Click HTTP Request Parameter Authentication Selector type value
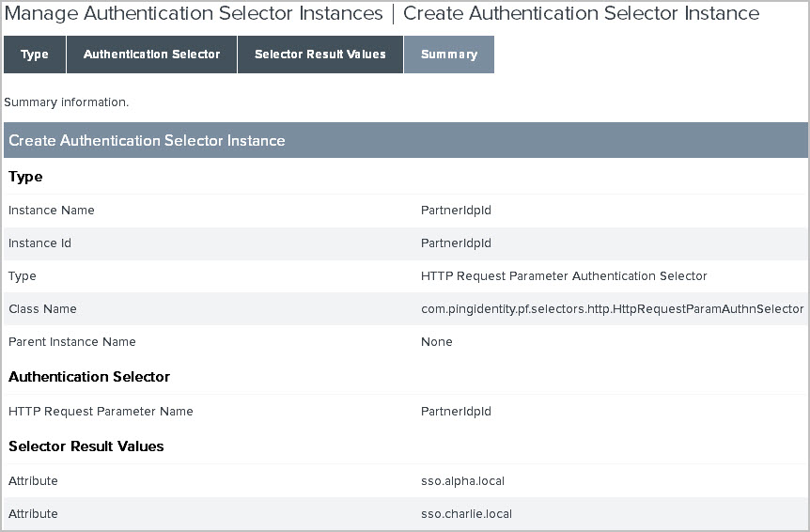This screenshot has width=810, height=532. [x=564, y=276]
